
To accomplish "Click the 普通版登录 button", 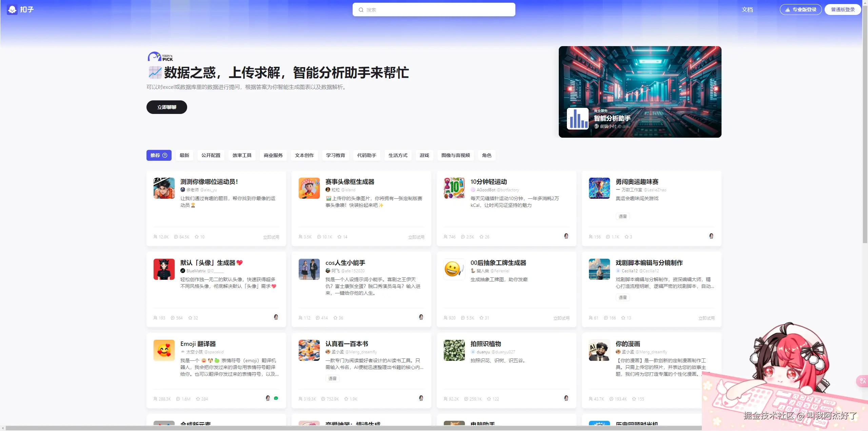I will point(843,9).
